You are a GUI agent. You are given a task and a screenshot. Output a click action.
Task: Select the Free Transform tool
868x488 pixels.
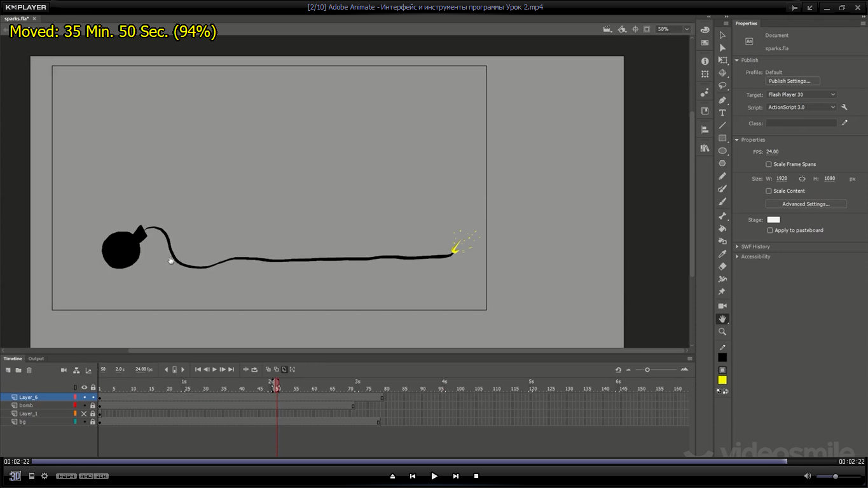(722, 60)
